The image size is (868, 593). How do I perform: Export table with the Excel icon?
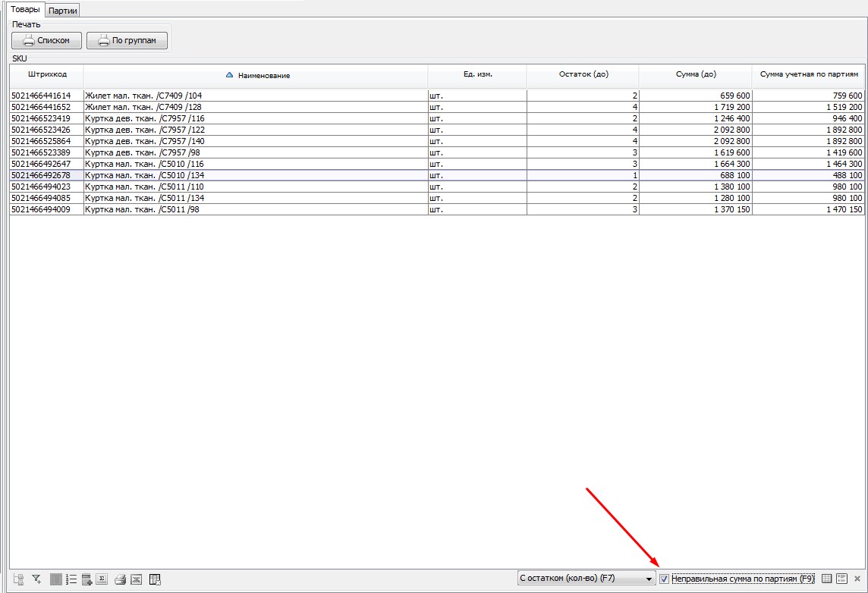tap(137, 579)
